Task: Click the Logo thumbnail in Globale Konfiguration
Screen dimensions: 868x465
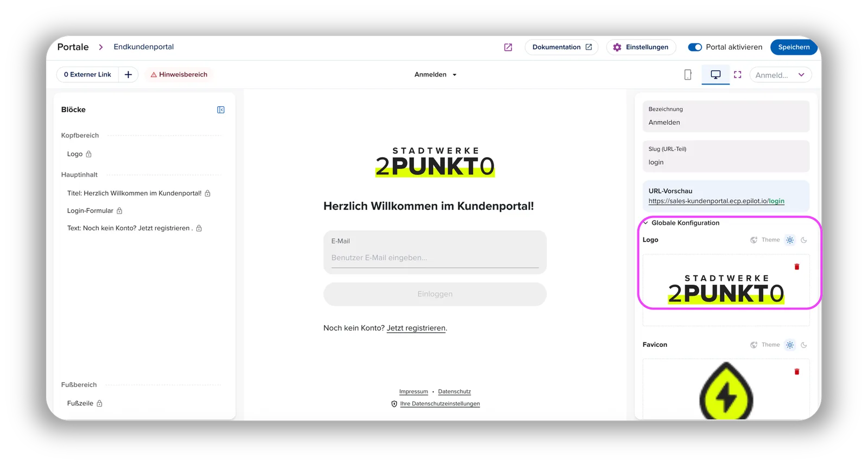Action: coord(726,289)
